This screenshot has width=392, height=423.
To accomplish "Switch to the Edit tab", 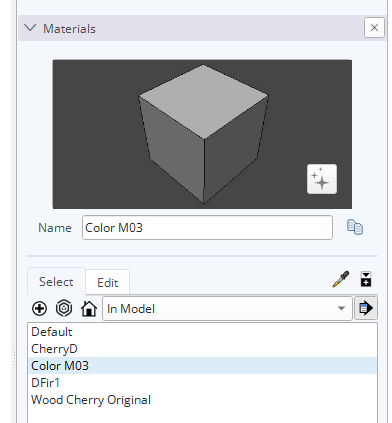I will point(108,283).
